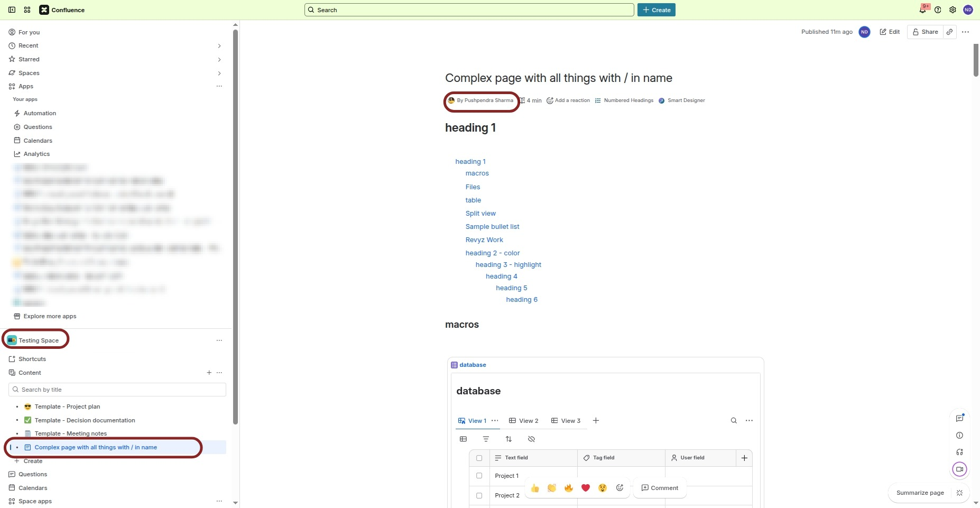980x508 pixels.
Task: Toggle the select-all checkbox in table header
Action: 479,458
